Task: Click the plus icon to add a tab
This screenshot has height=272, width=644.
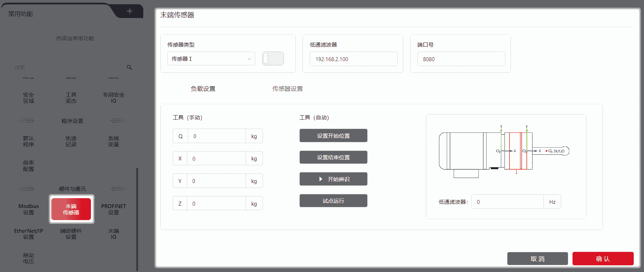Action: coord(130,11)
